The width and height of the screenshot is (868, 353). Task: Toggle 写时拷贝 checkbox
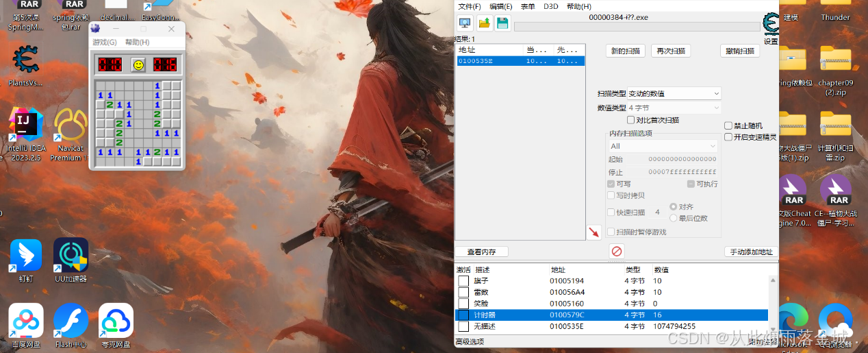pyautogui.click(x=611, y=195)
